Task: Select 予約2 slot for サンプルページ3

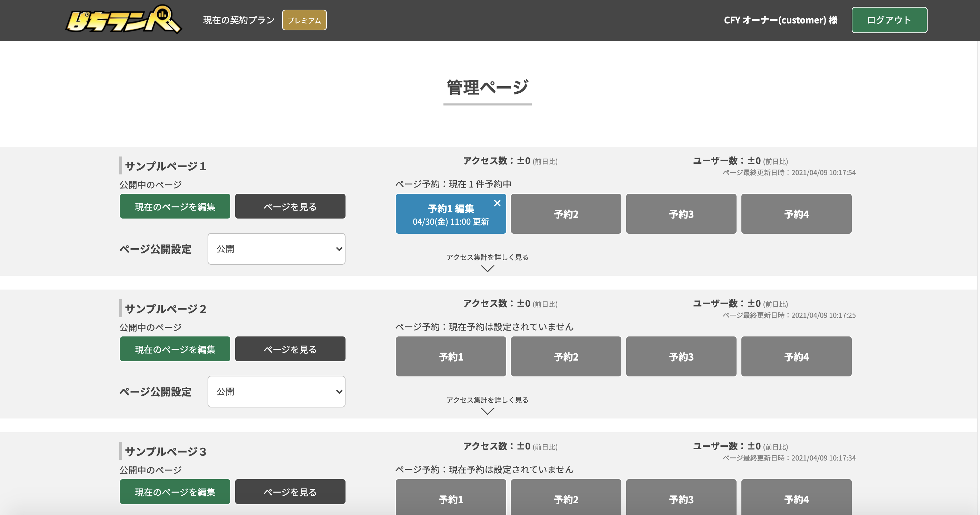Action: tap(566, 499)
